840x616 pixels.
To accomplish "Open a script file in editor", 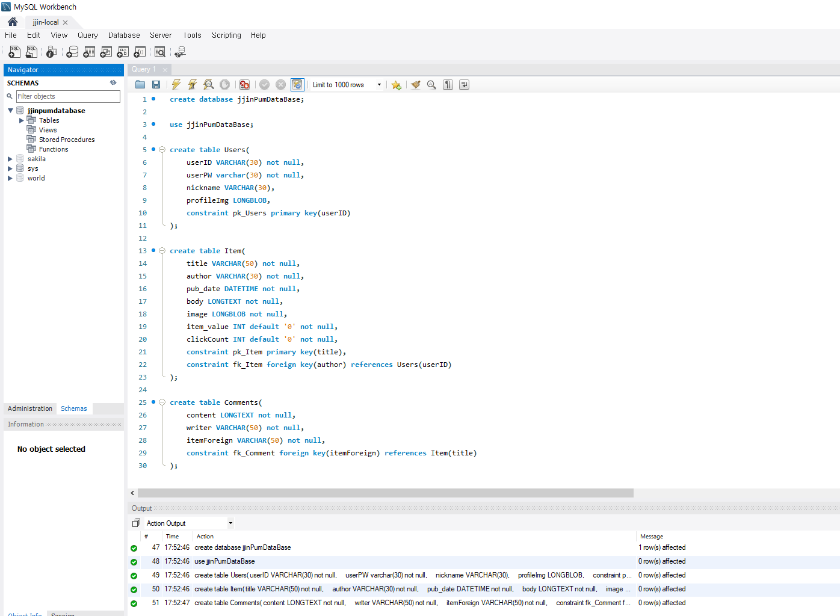I will pos(140,85).
